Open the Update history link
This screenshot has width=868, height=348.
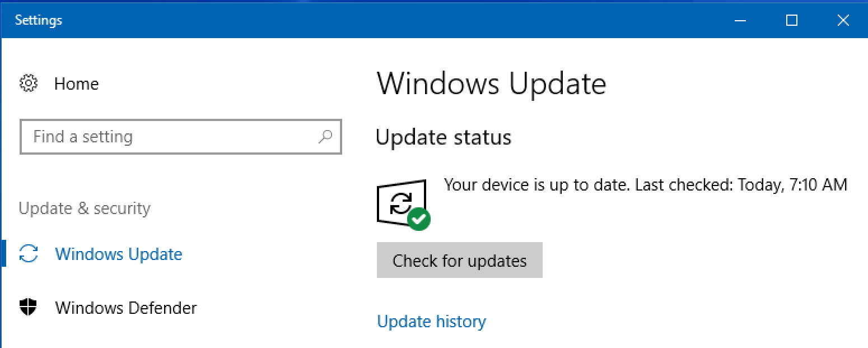pos(431,322)
